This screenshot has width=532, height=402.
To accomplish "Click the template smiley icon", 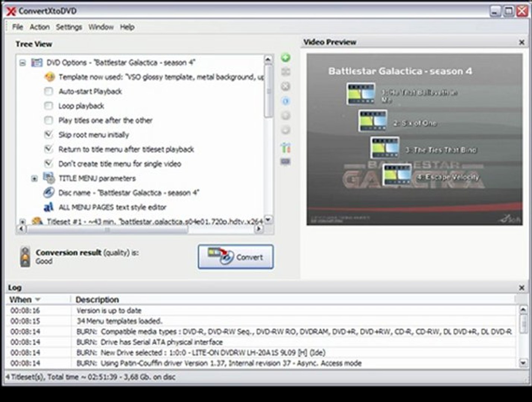I will (x=50, y=77).
